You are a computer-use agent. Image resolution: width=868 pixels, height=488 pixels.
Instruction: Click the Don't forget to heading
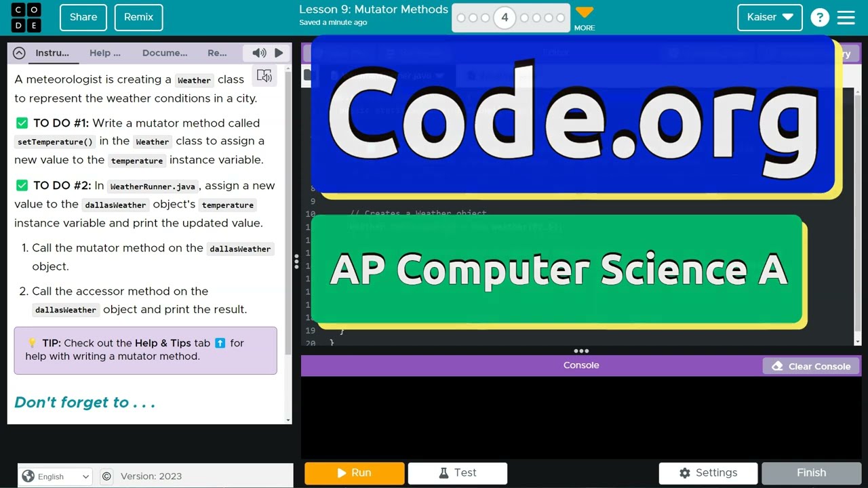[85, 403]
